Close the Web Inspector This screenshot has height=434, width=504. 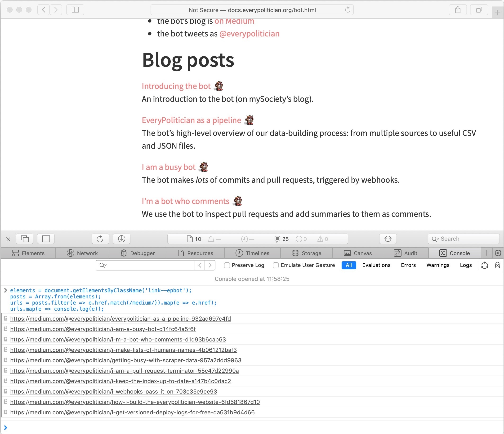8,239
